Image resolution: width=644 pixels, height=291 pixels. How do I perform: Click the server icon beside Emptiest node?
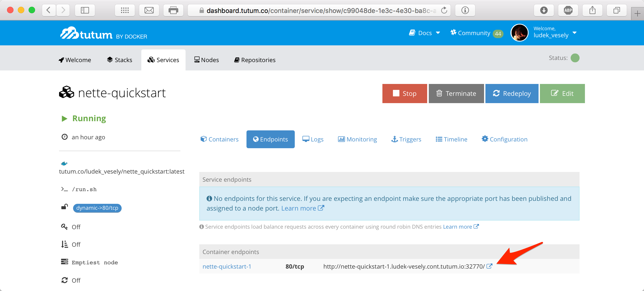(64, 262)
